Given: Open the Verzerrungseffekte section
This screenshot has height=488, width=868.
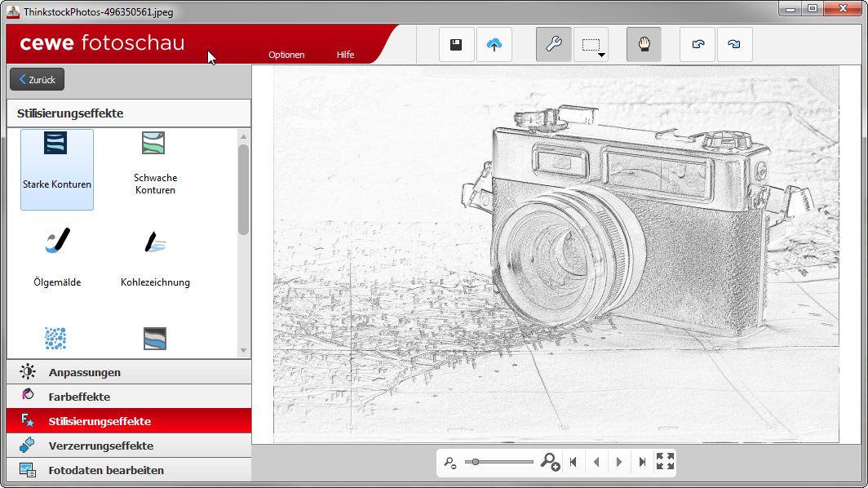Looking at the screenshot, I should pos(128,446).
